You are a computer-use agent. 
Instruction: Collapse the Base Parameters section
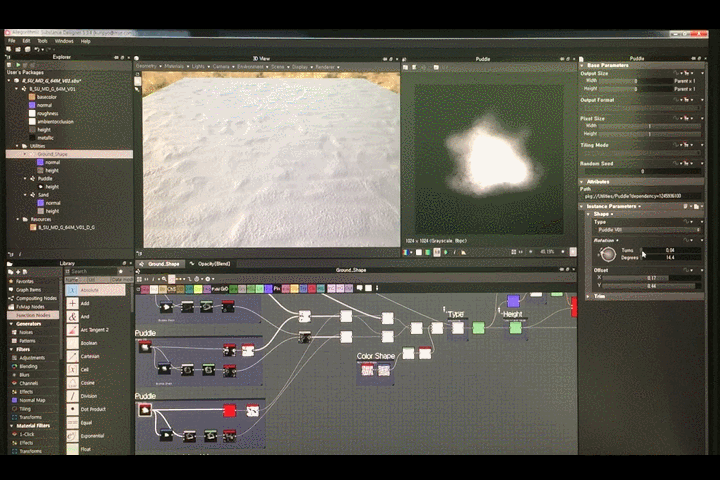click(582, 65)
